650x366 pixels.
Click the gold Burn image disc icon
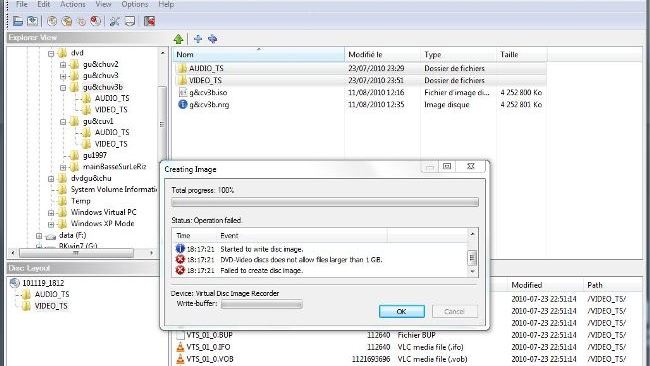click(x=67, y=21)
